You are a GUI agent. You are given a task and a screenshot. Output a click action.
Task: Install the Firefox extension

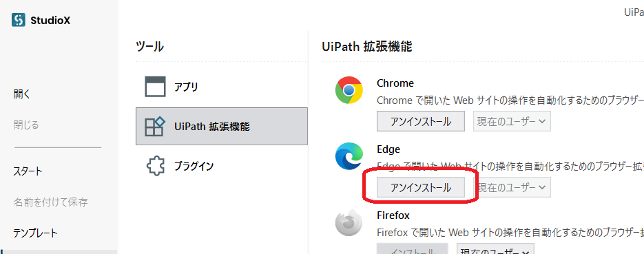[413, 248]
